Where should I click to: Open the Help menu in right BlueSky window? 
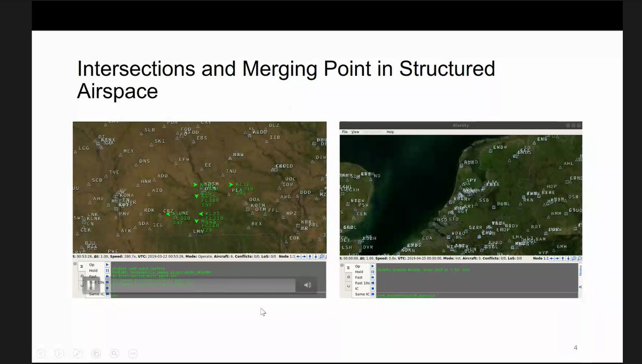(391, 131)
